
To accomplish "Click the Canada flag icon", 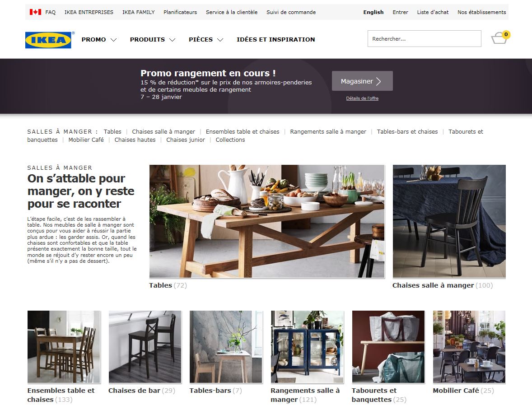I will pyautogui.click(x=35, y=12).
